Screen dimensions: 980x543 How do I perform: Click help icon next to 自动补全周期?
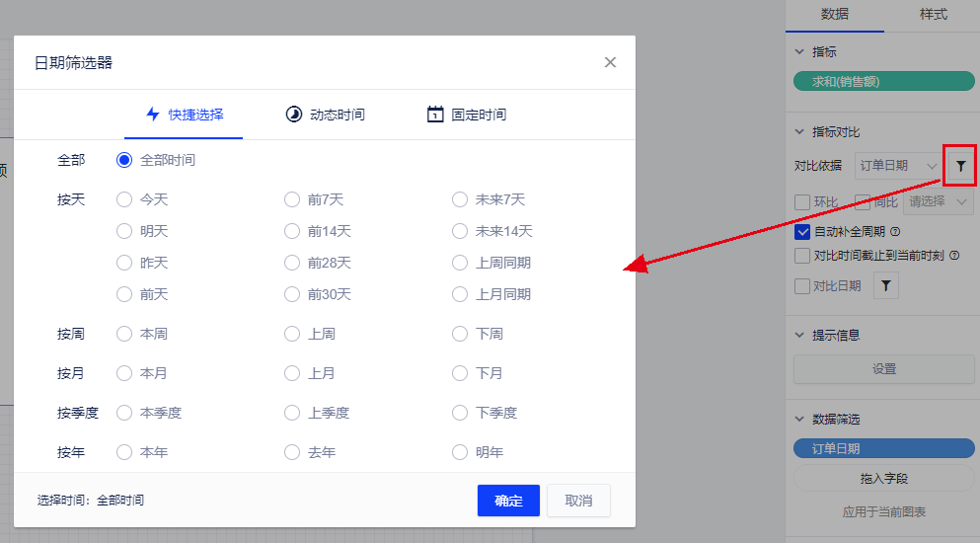[895, 233]
